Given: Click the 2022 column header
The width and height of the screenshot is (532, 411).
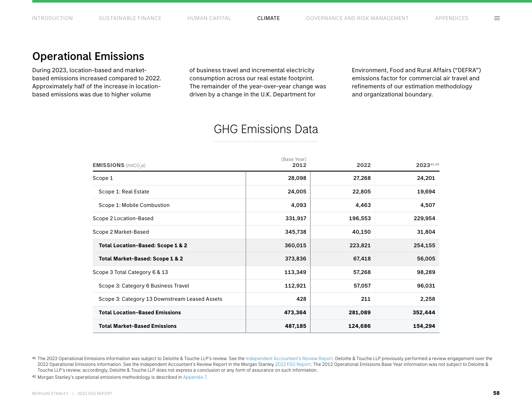Looking at the screenshot, I should point(364,165).
